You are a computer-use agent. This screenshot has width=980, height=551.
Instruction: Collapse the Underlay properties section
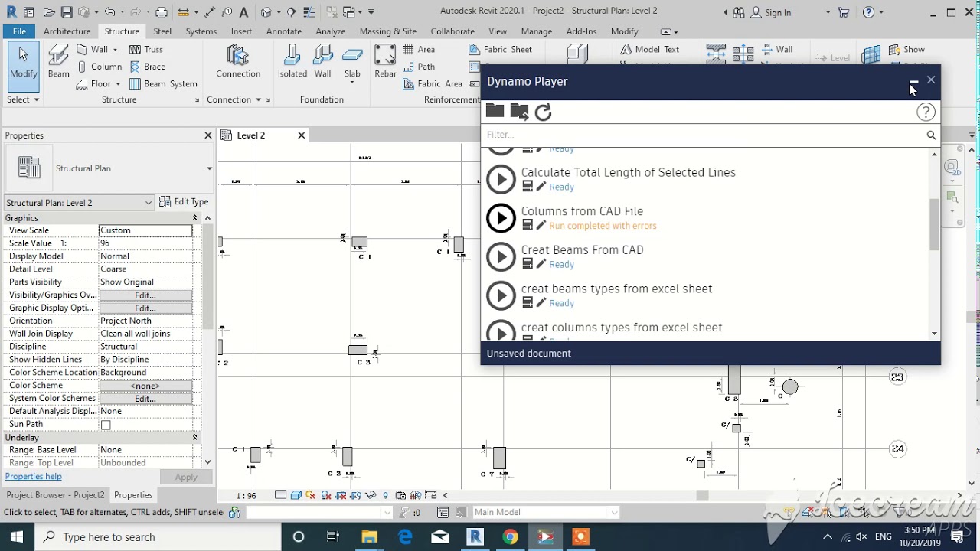pos(194,438)
